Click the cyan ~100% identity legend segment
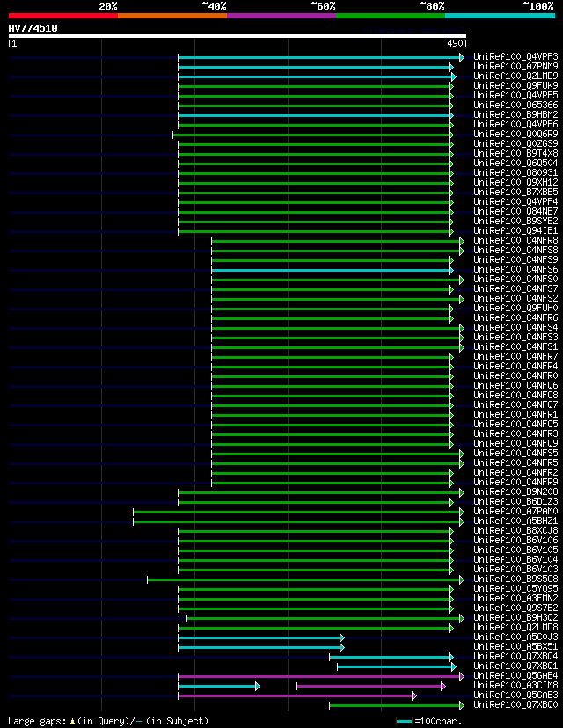This screenshot has width=563, height=728. (x=500, y=16)
